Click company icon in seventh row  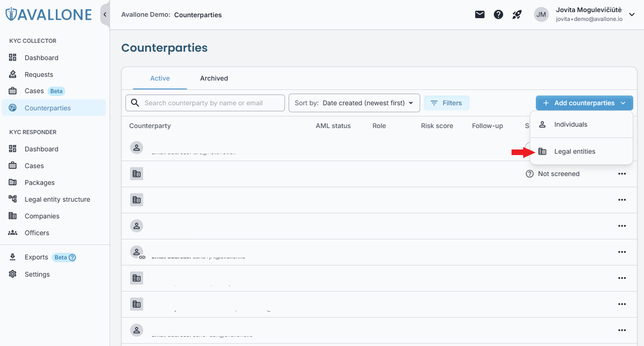coord(137,304)
